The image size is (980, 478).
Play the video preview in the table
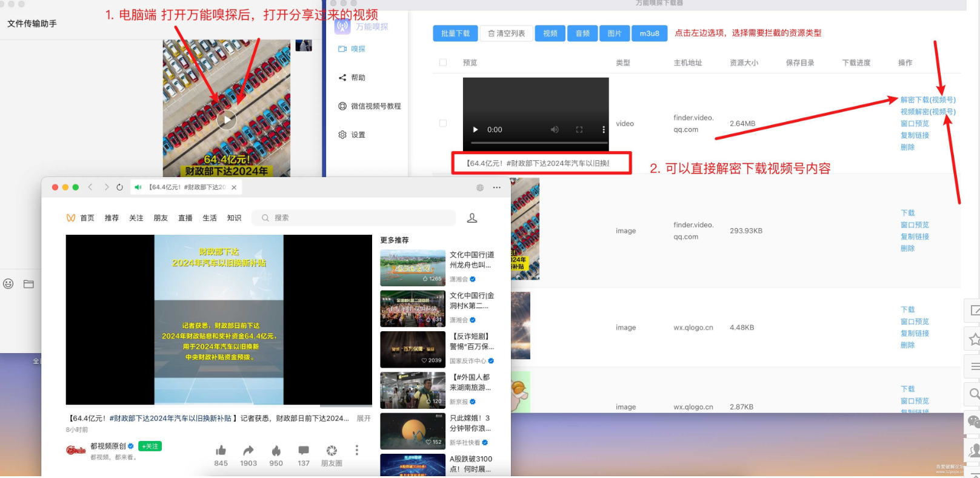click(475, 130)
